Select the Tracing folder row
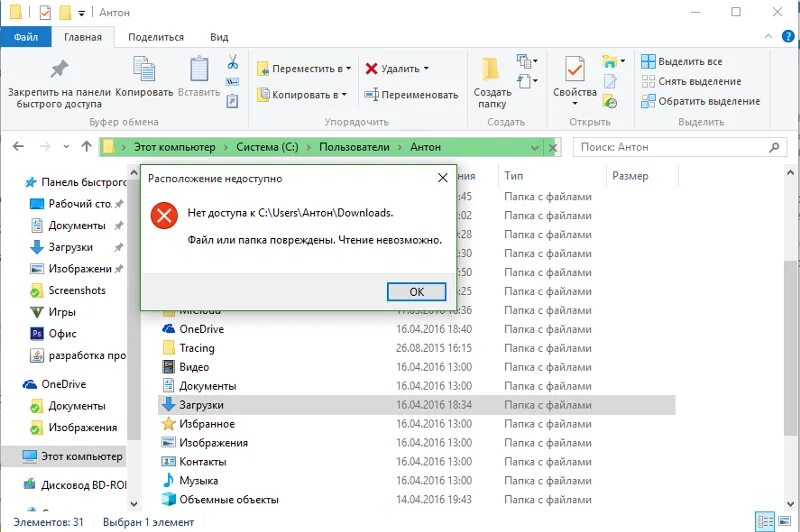The width and height of the screenshot is (800, 532). point(417,348)
